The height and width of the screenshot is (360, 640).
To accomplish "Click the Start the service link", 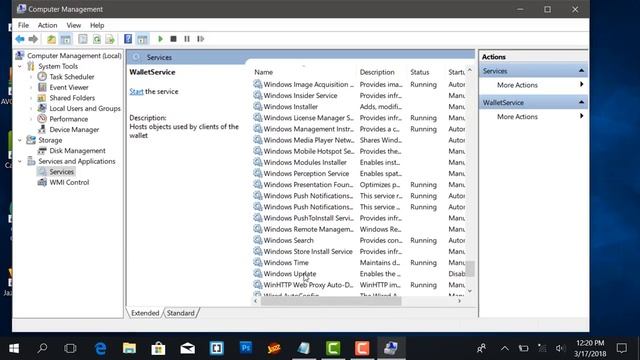I will pyautogui.click(x=136, y=91).
